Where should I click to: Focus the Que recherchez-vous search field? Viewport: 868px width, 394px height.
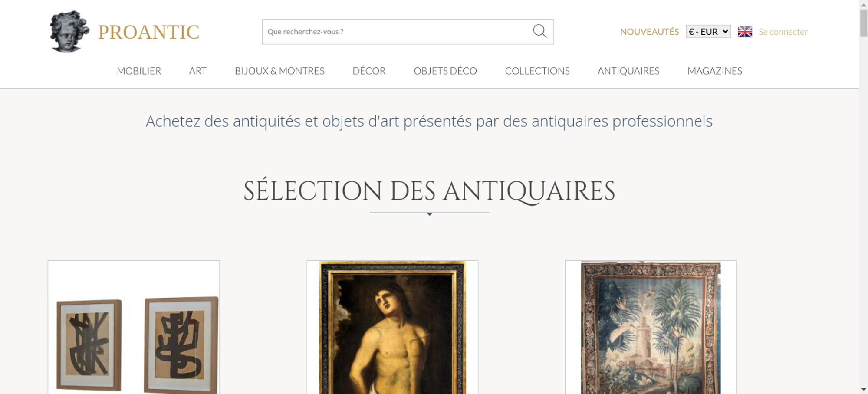coord(397,32)
